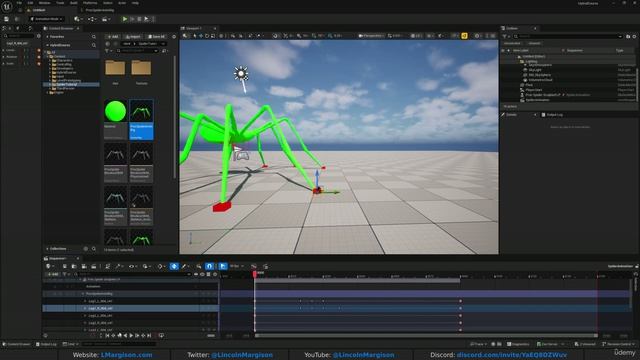Click Sequencer play forward button
The image size is (640, 360).
coord(131,336)
